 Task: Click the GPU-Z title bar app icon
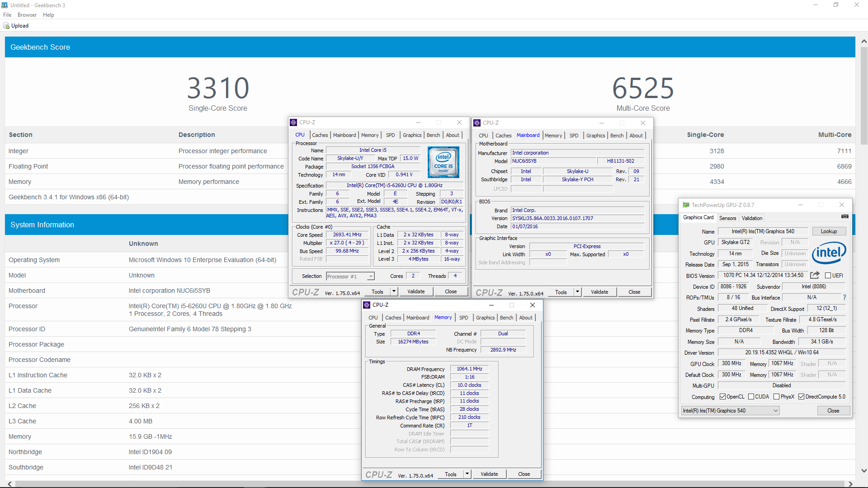click(x=686, y=205)
